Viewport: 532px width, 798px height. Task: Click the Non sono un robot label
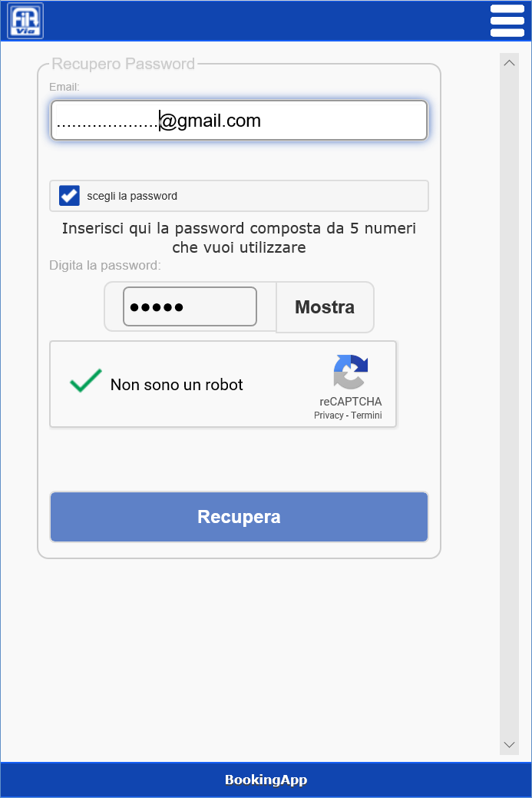177,385
